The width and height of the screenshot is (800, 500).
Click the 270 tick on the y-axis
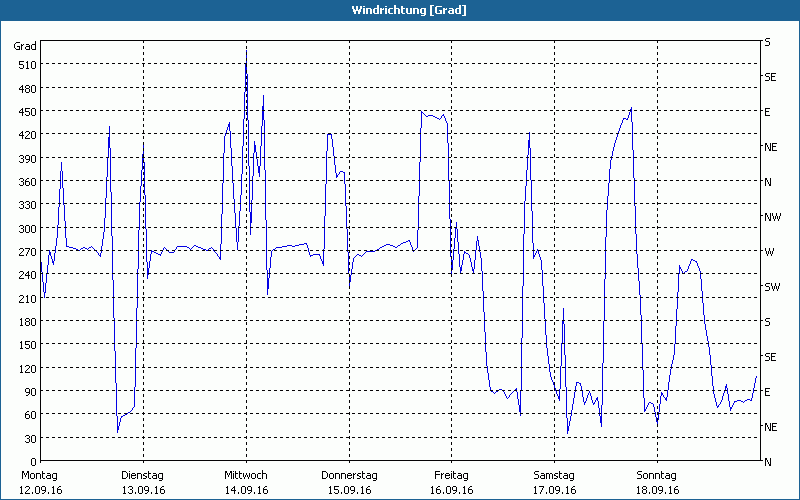click(26, 252)
